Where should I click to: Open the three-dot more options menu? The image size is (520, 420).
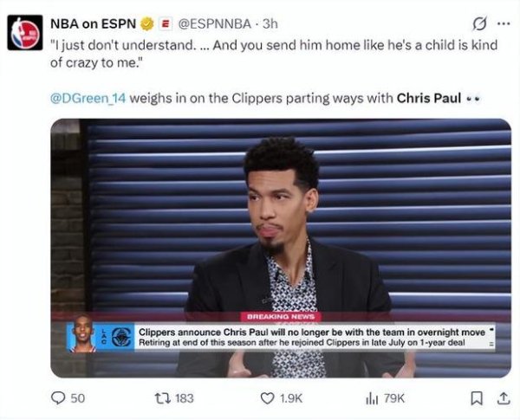pyautogui.click(x=504, y=24)
